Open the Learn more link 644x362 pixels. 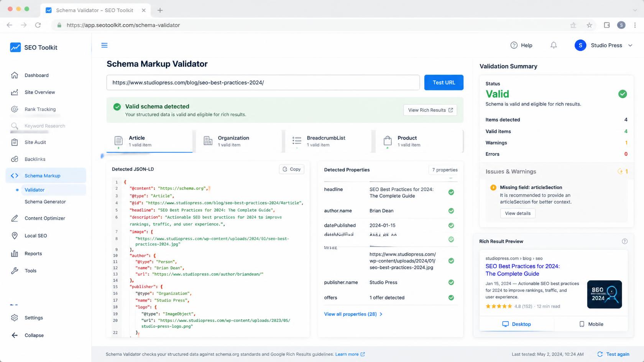point(350,354)
